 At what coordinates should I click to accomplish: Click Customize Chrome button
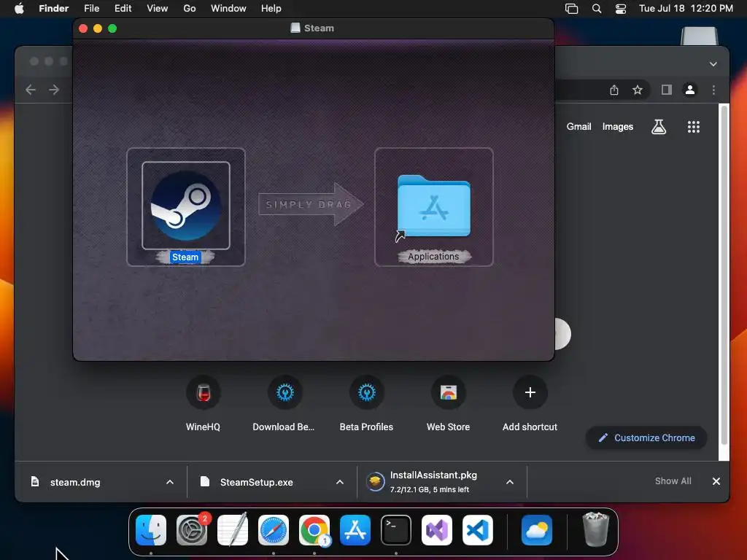[646, 437]
